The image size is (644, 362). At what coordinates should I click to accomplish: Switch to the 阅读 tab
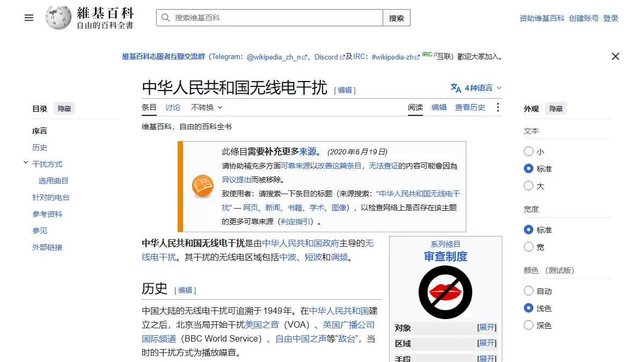point(415,107)
